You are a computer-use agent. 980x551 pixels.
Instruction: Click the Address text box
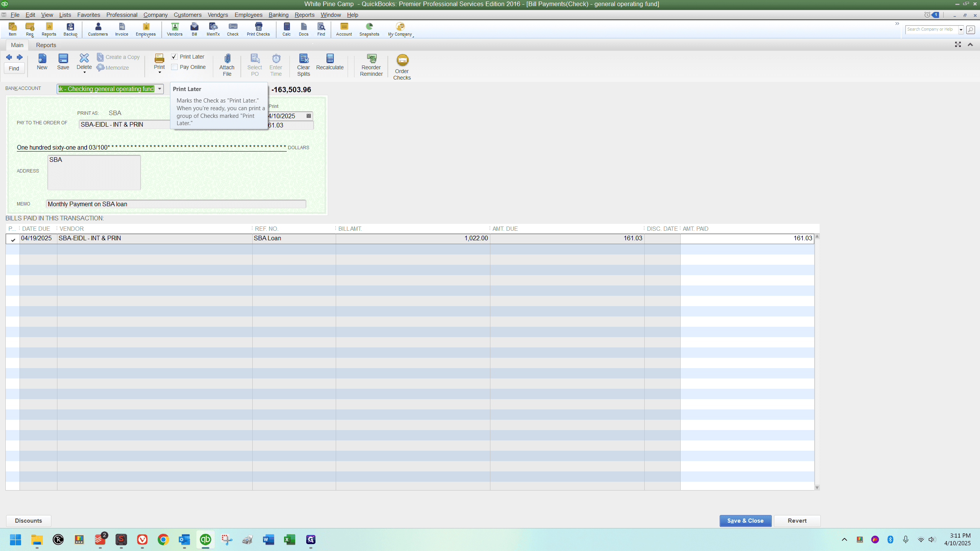pos(94,173)
